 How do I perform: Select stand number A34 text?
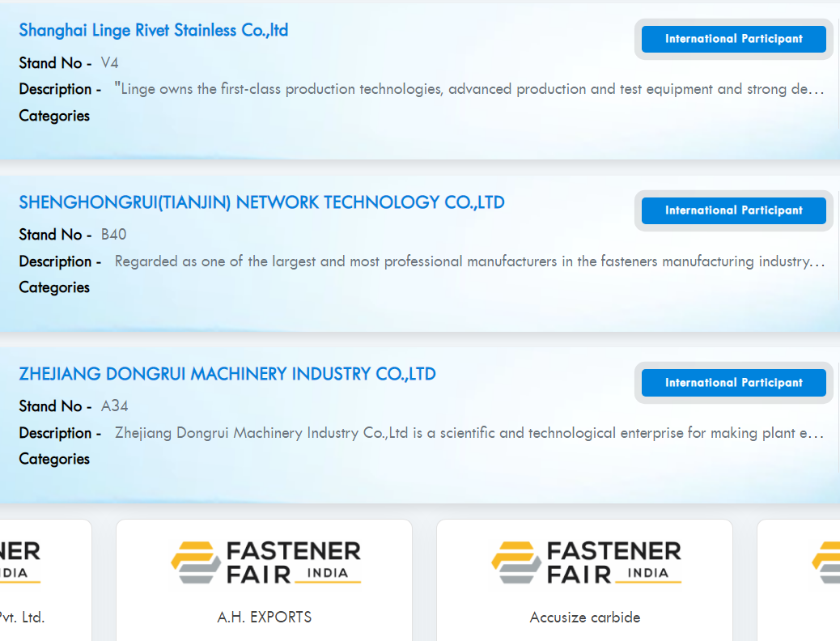click(115, 406)
